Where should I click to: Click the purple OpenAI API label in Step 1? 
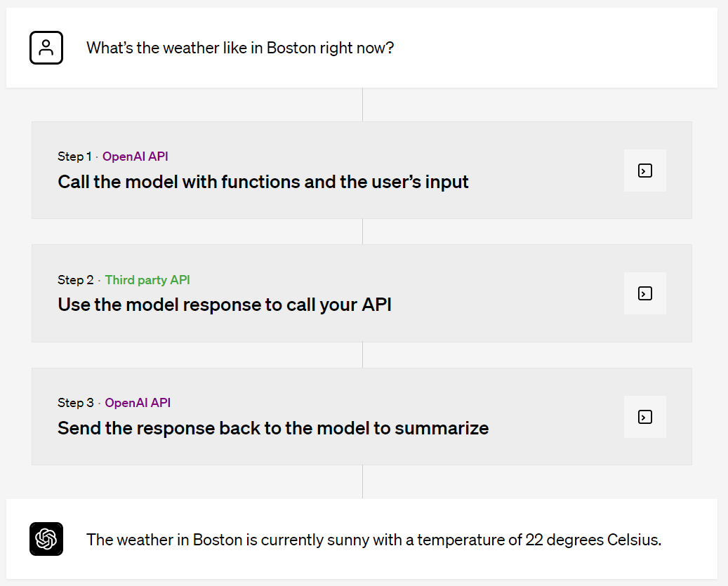point(135,157)
